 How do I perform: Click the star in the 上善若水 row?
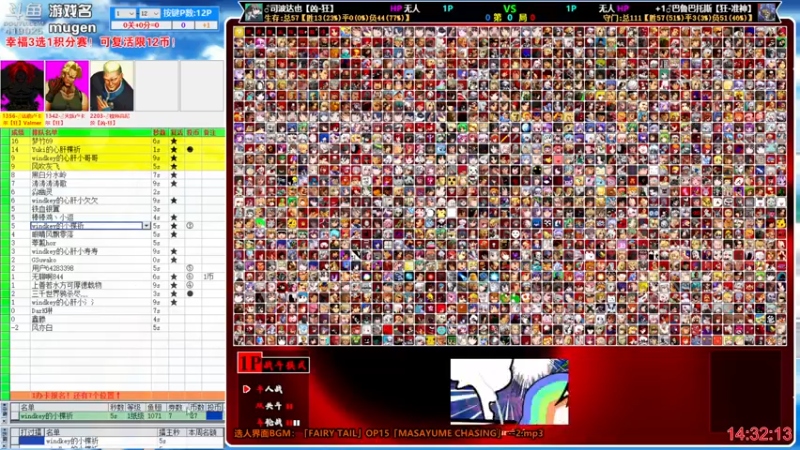point(174,285)
